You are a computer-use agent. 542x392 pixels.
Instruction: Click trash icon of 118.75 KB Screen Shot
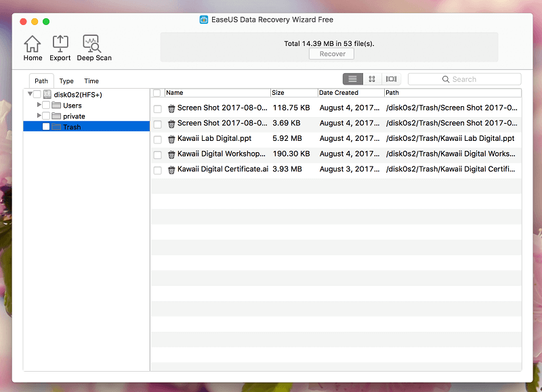[x=171, y=109]
